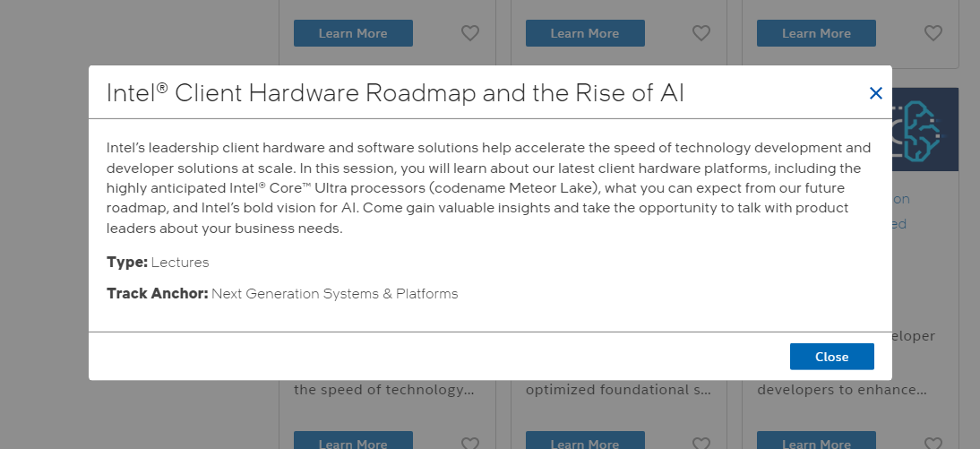Click the 'Type: Lectures' line
This screenshot has height=449, width=980.
coord(158,262)
